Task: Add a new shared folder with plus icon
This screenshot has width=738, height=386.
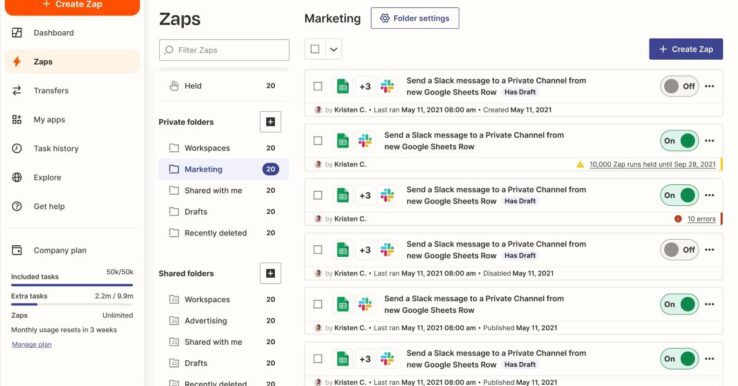Action: pos(271,273)
